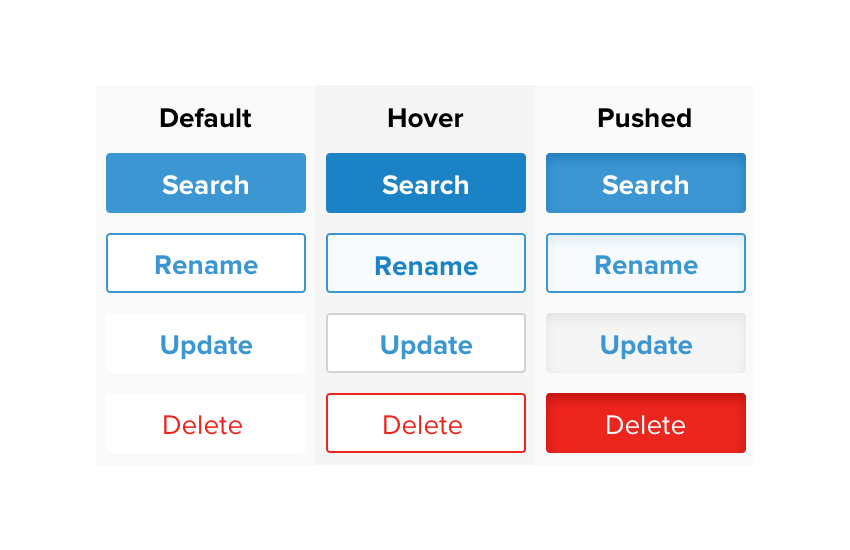Select the Hover column heading
The width and height of the screenshot is (850, 550).
point(426,118)
